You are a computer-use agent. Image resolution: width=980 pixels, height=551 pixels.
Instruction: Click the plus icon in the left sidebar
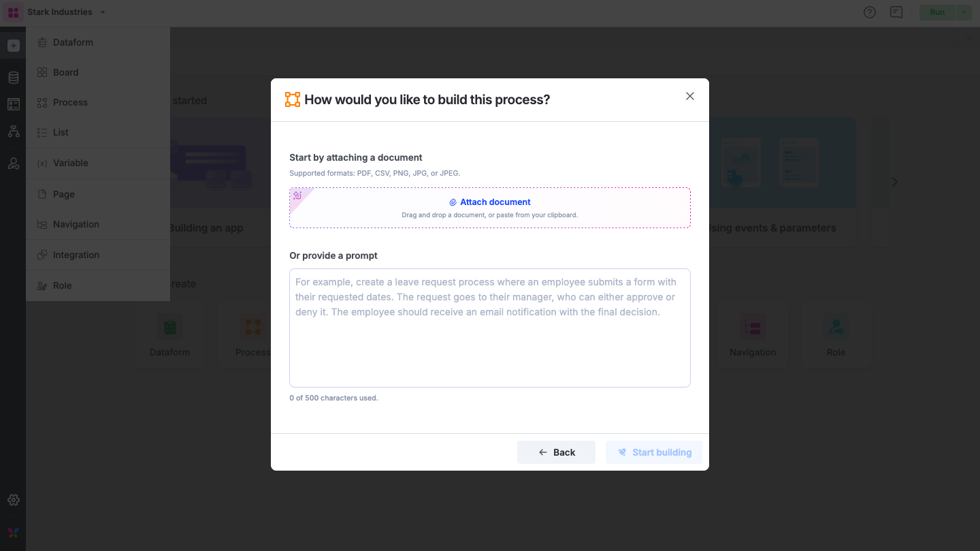(x=13, y=46)
